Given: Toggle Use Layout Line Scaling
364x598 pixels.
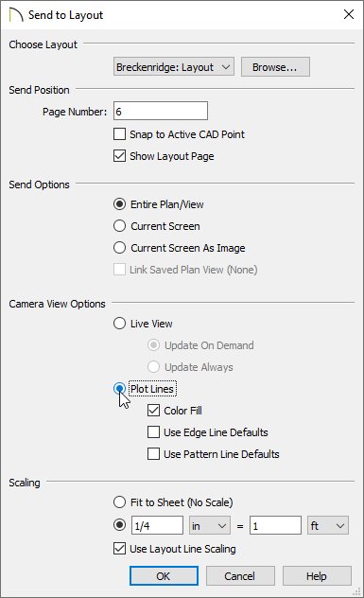Looking at the screenshot, I should 120,549.
